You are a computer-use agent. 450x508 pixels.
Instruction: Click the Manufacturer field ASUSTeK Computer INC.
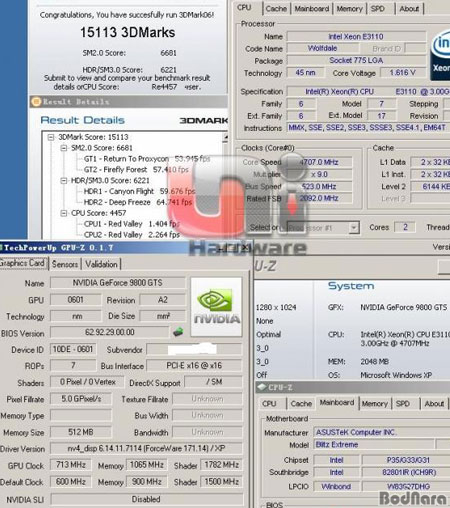point(382,432)
